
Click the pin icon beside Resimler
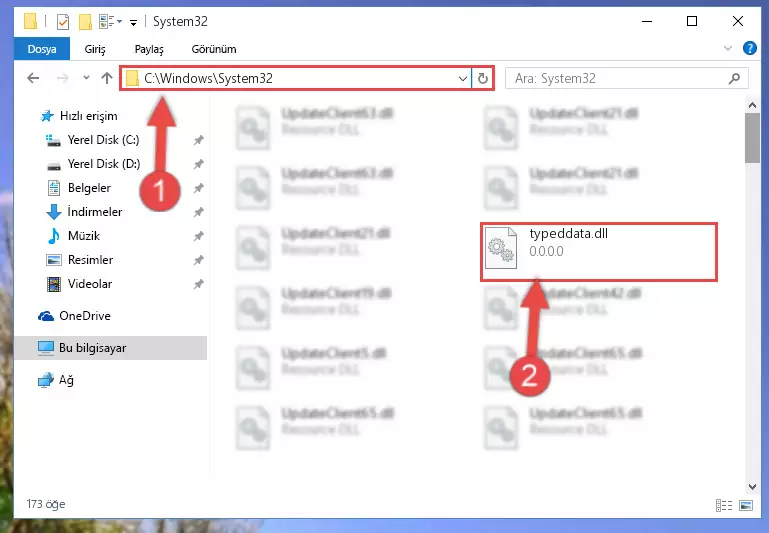[198, 260]
